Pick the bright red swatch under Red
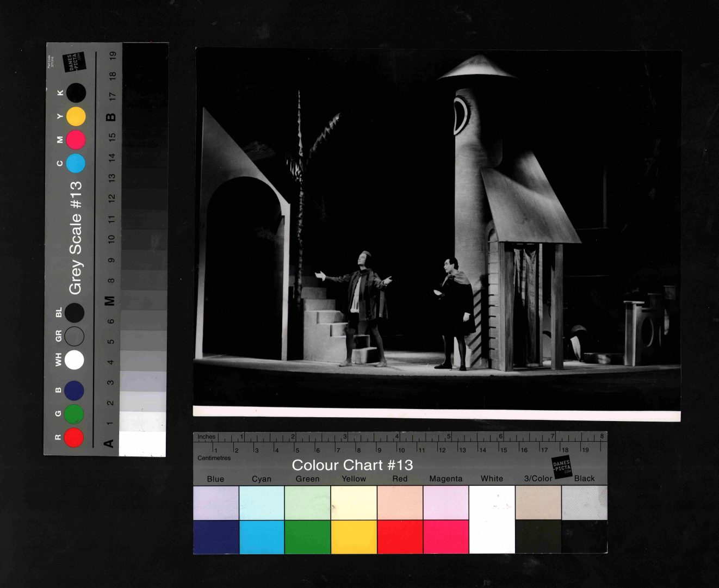The image size is (719, 588). coord(400,537)
